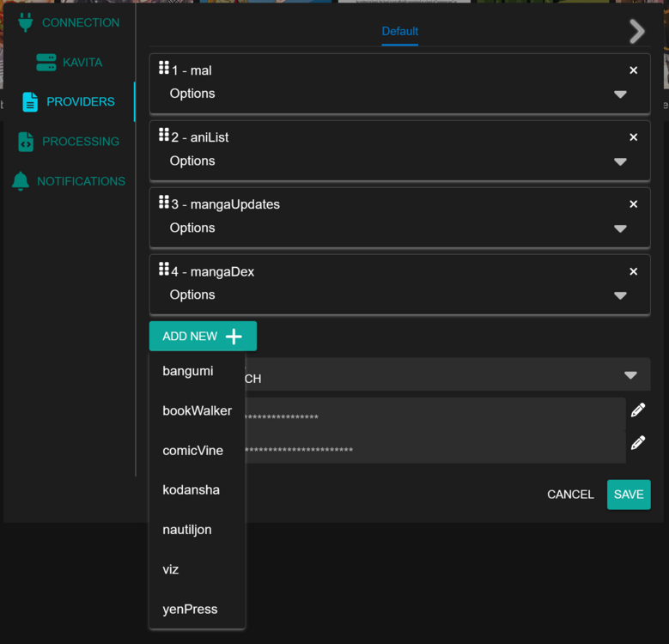Screen dimensions: 669x644
Task: Grab the drag handle of mangaUpdates provider
Action: (164, 202)
